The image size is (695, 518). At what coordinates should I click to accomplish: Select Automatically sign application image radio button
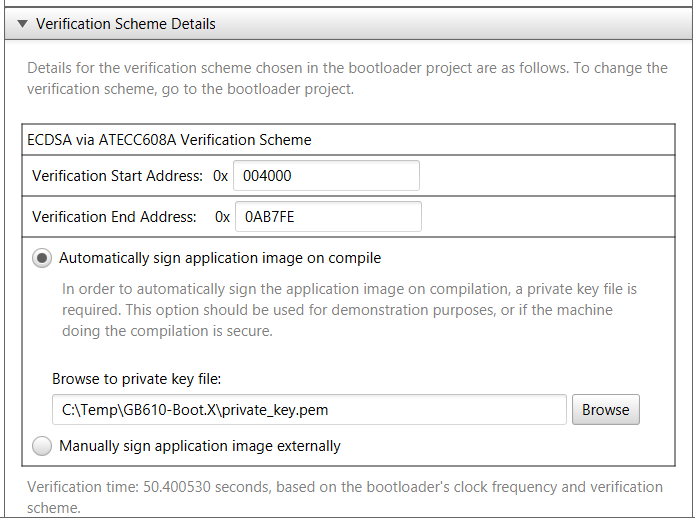coord(43,258)
